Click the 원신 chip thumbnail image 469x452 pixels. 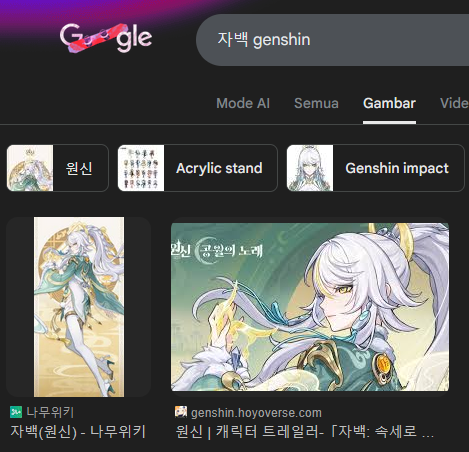click(30, 168)
